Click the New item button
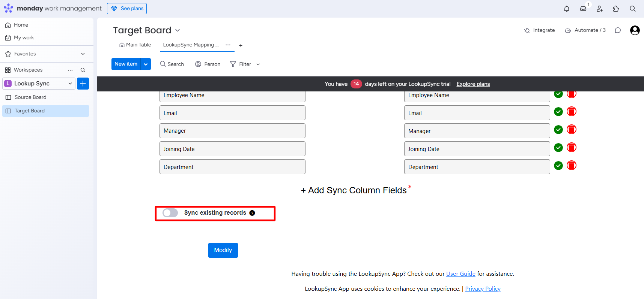The width and height of the screenshot is (644, 299). click(126, 64)
